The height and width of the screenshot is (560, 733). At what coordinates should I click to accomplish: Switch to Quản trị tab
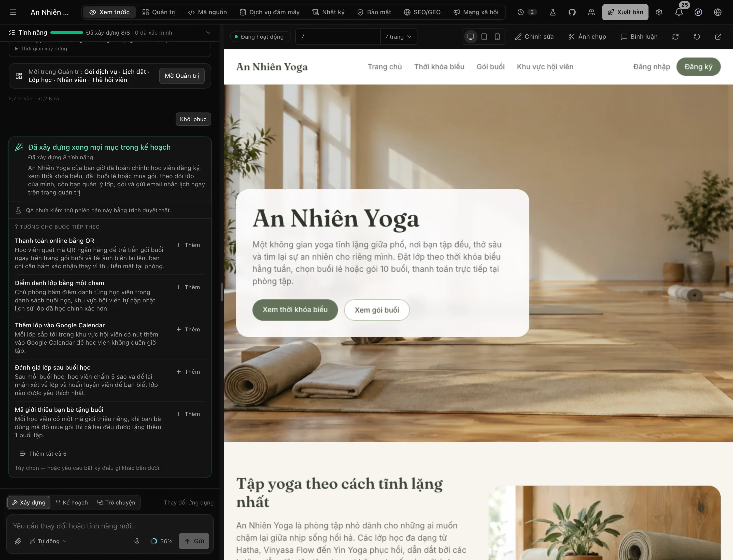coord(159,12)
